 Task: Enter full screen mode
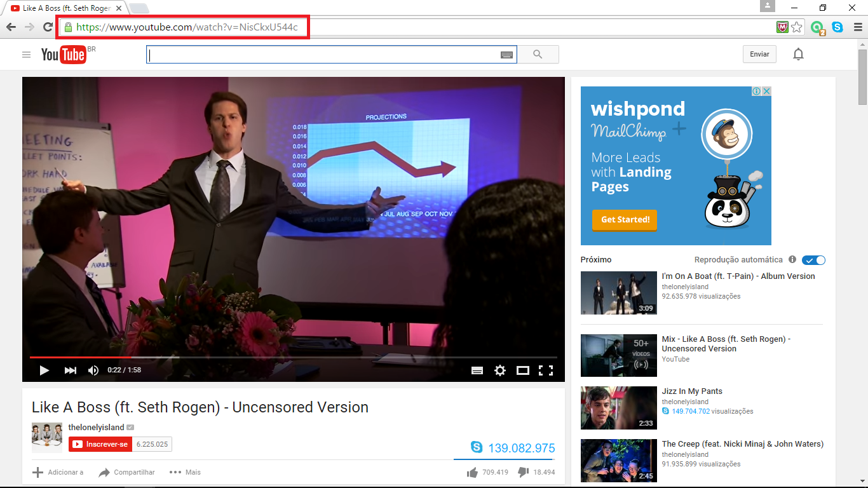point(546,370)
